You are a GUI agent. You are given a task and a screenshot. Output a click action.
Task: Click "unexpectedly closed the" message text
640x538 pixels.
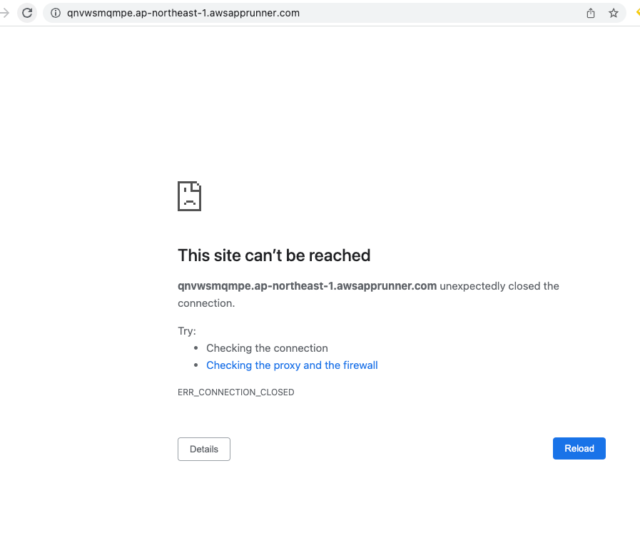click(499, 286)
